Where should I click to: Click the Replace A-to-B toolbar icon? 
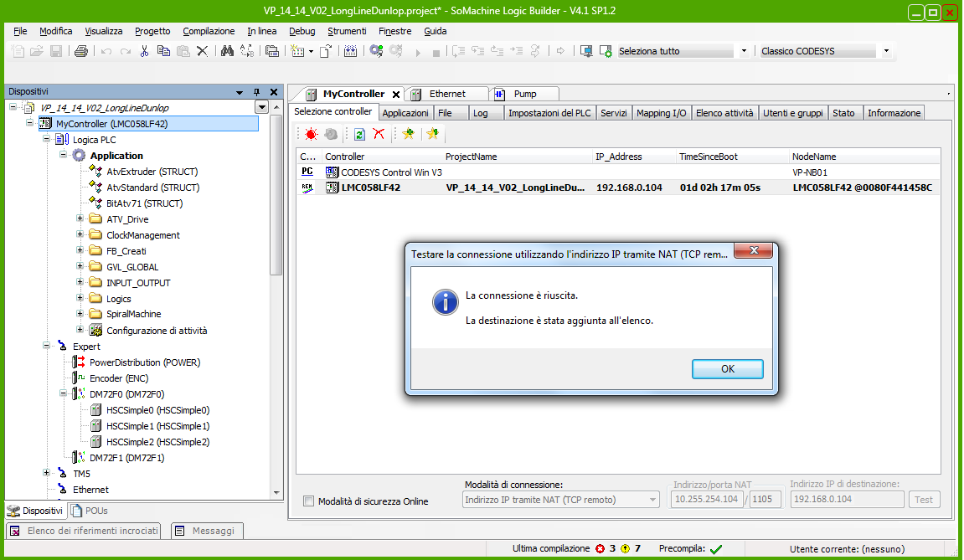pos(247,52)
